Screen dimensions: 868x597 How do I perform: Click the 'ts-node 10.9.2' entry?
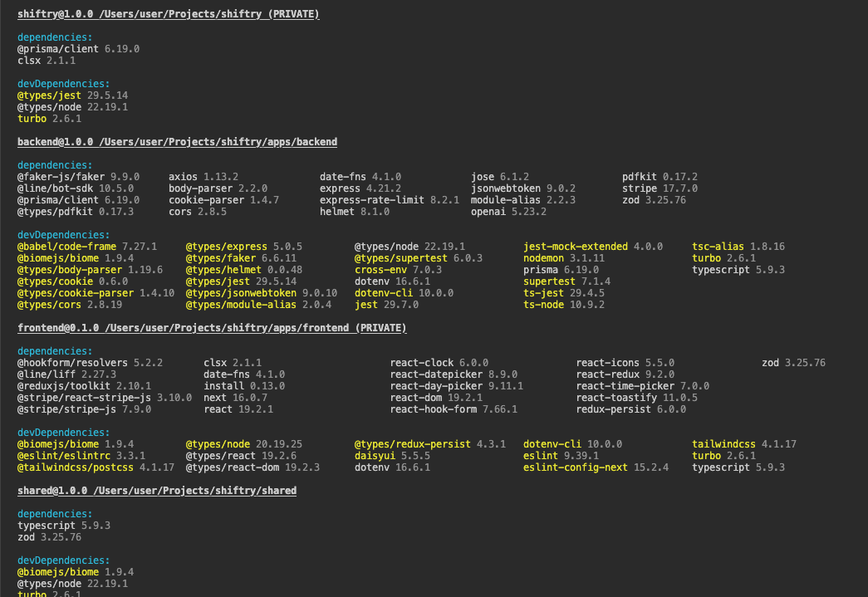coord(563,304)
